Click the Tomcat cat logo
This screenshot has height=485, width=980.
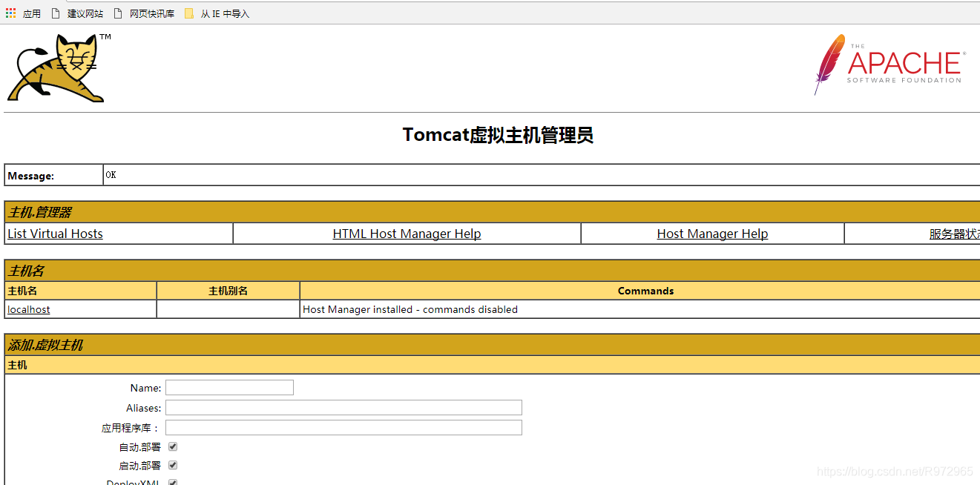(x=58, y=67)
